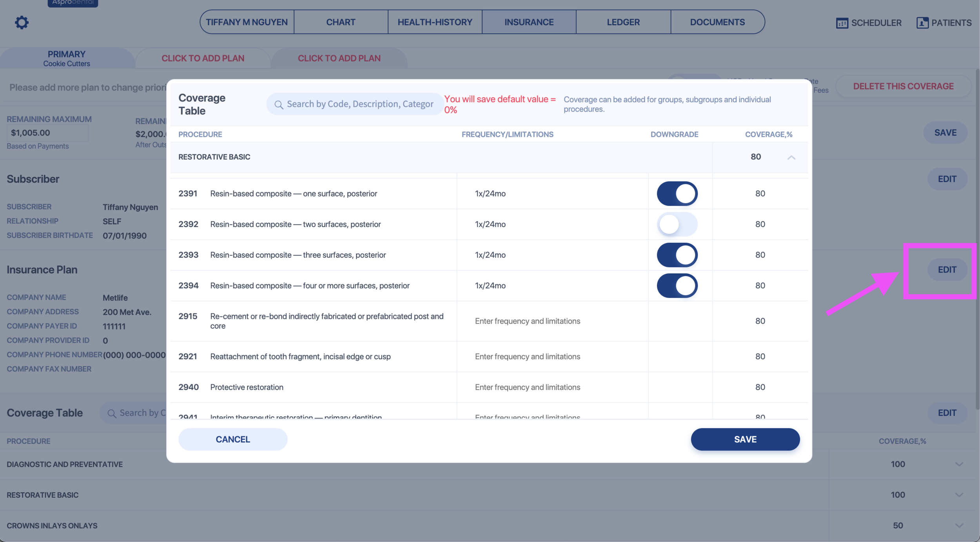This screenshot has height=542, width=980.
Task: Open the settings gear icon
Action: pyautogui.click(x=22, y=22)
